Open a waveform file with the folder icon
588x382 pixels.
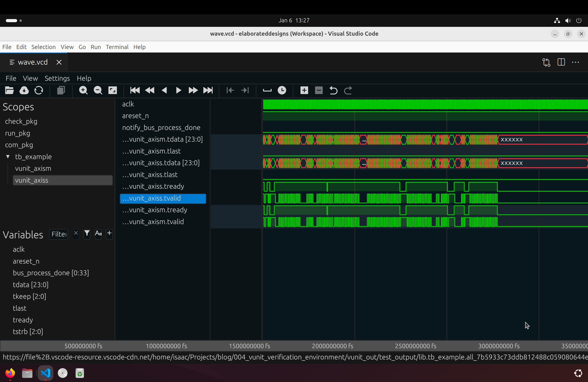pos(9,90)
